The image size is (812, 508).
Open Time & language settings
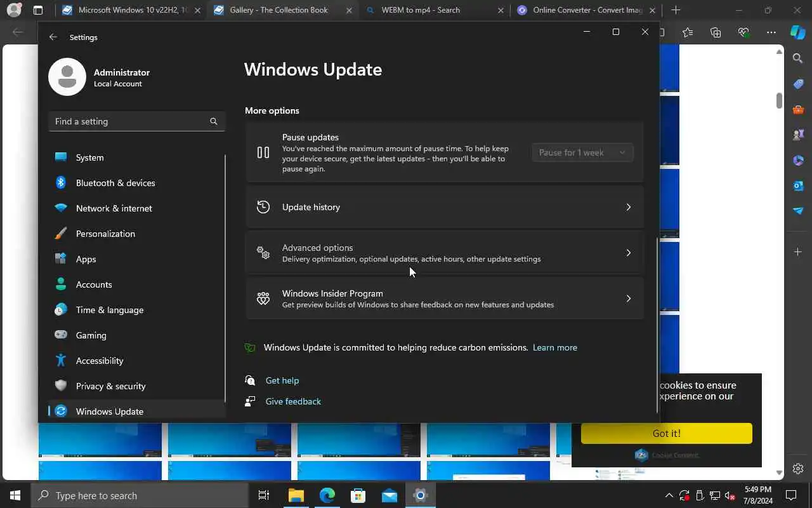pyautogui.click(x=136, y=310)
